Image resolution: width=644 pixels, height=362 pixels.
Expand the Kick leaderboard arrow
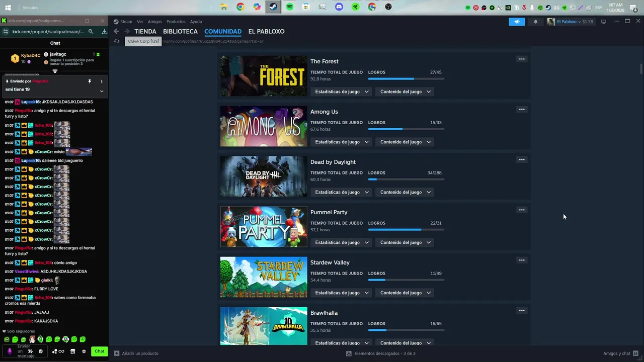(55, 71)
